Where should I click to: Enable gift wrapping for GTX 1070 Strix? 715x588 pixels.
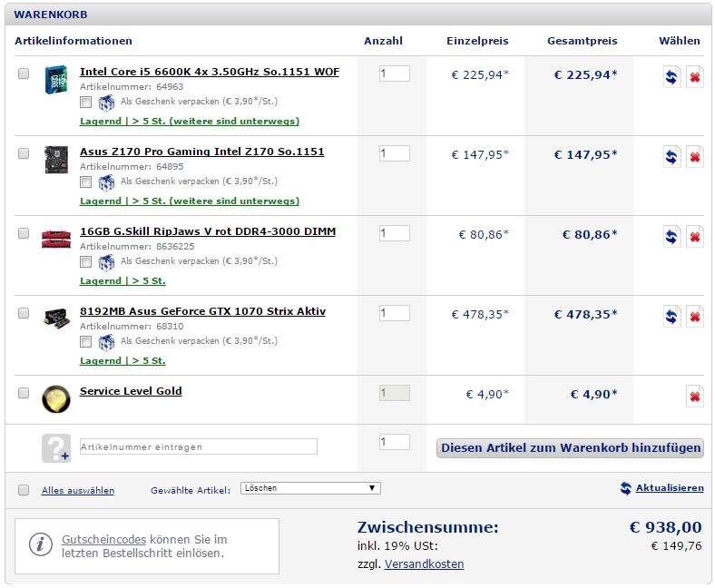(85, 342)
